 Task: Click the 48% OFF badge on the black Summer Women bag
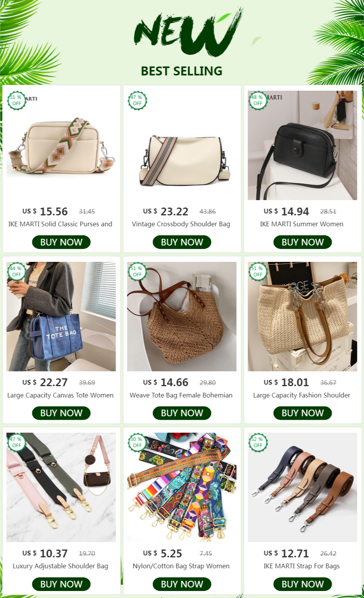[258, 100]
